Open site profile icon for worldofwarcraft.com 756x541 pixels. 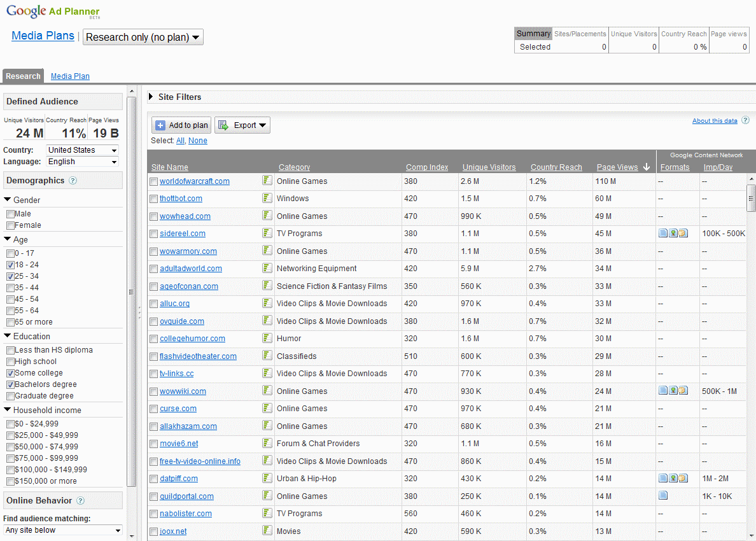(267, 181)
